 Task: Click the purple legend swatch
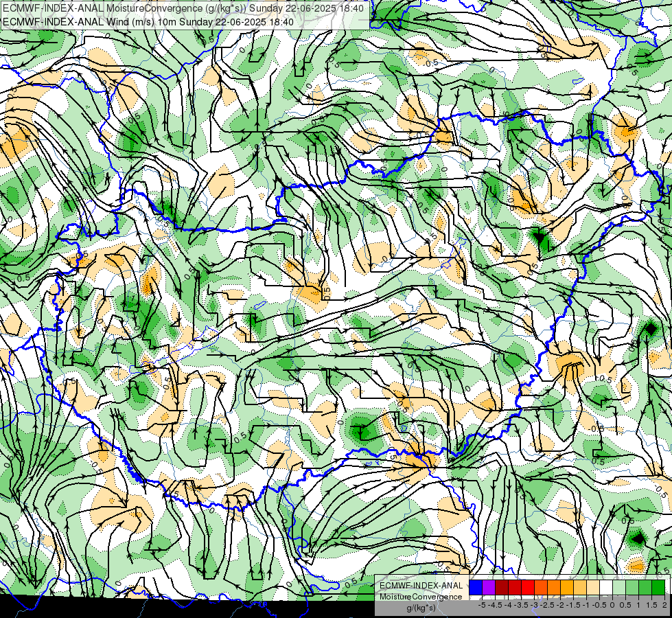[x=489, y=588]
